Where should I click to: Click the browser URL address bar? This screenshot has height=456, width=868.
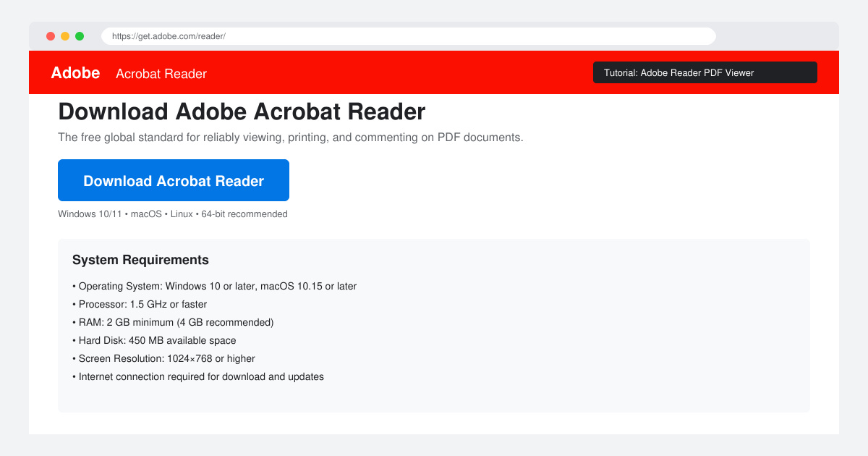tap(409, 36)
